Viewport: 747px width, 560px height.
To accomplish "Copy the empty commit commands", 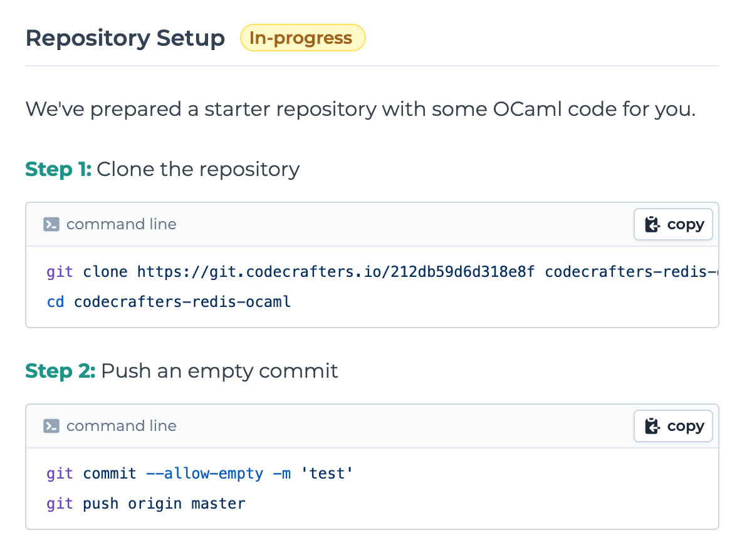I will (x=673, y=425).
